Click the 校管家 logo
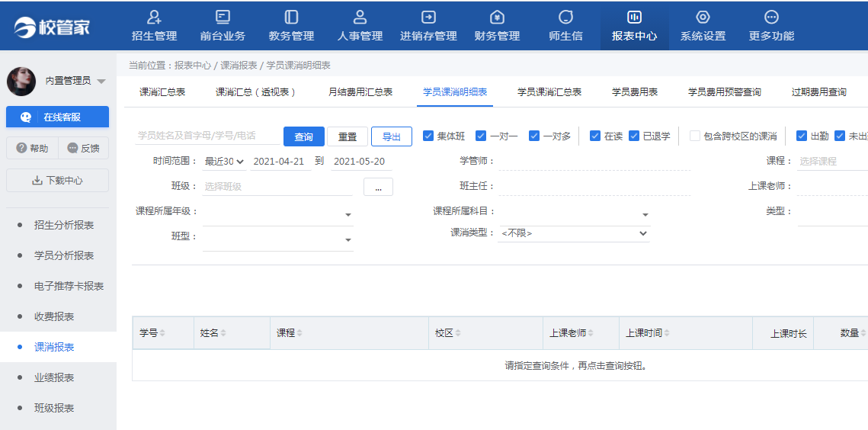 pos(52,27)
